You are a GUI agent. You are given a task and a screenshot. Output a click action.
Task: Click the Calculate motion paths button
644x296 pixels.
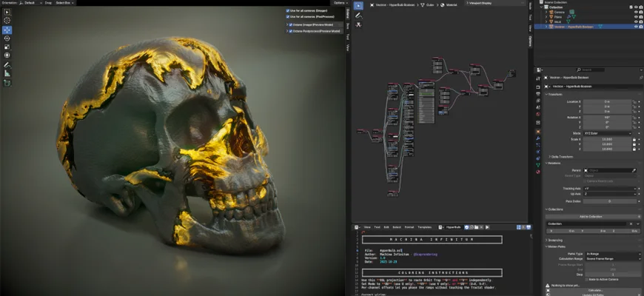point(595,290)
